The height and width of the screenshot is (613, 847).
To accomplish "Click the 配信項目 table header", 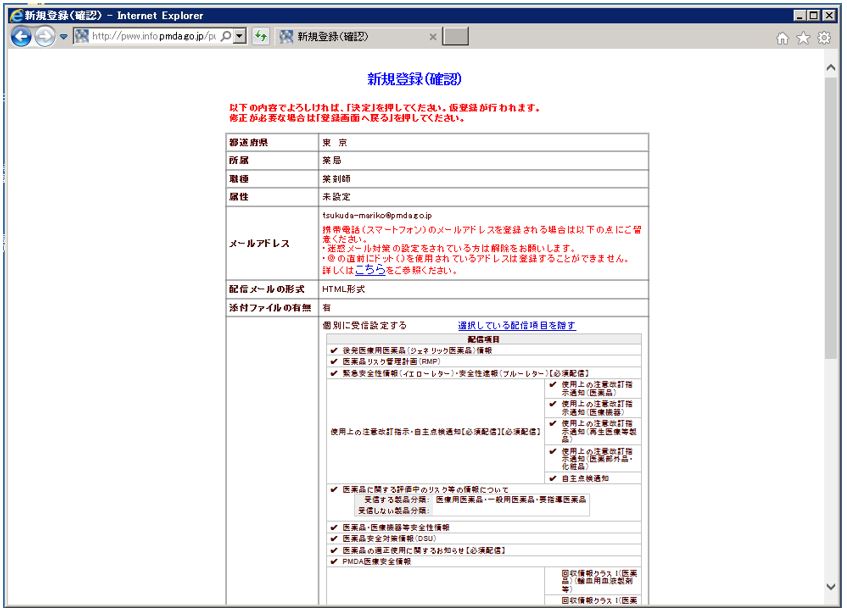I will pos(483,339).
